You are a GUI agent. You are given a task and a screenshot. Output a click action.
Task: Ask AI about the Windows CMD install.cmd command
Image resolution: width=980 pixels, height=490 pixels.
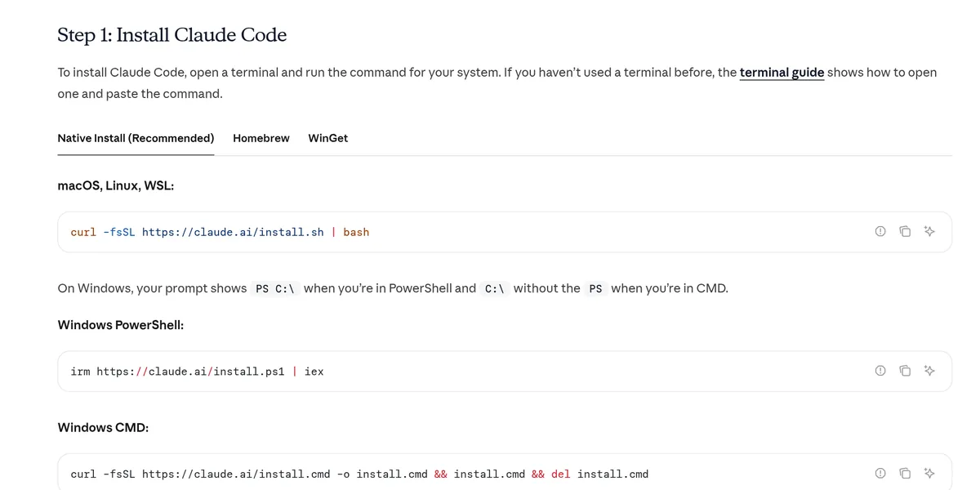point(929,474)
